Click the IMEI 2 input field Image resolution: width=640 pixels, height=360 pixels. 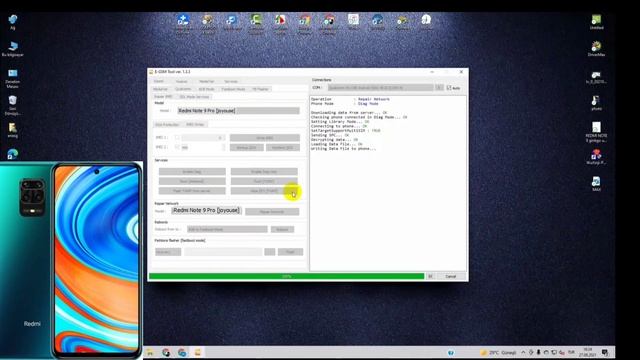point(202,147)
